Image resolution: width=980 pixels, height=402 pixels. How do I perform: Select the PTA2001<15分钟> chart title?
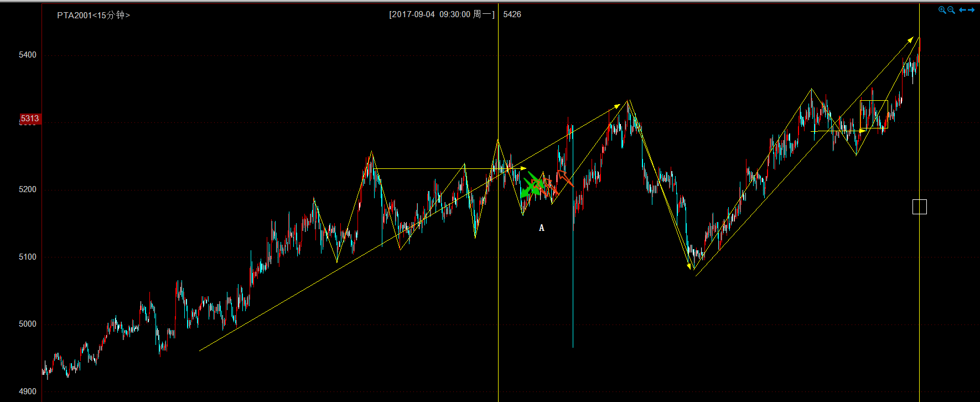pos(94,15)
